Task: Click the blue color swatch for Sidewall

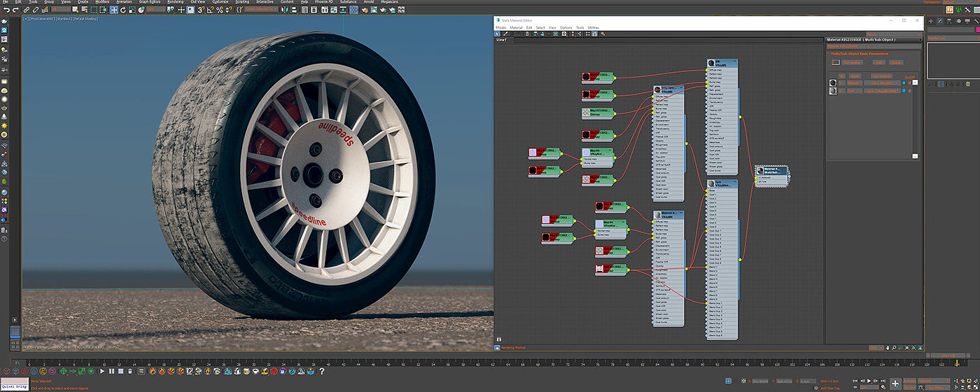Action: [904, 83]
